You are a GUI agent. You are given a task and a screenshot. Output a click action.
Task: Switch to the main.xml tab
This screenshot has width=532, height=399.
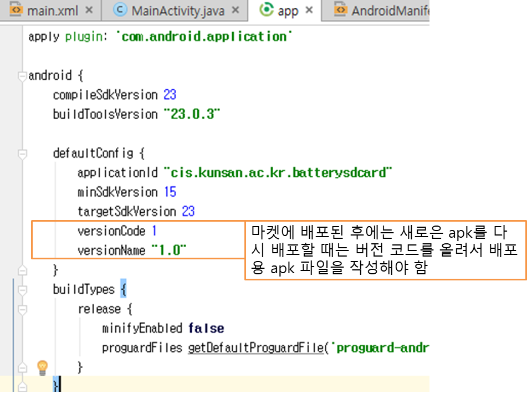pos(53,11)
